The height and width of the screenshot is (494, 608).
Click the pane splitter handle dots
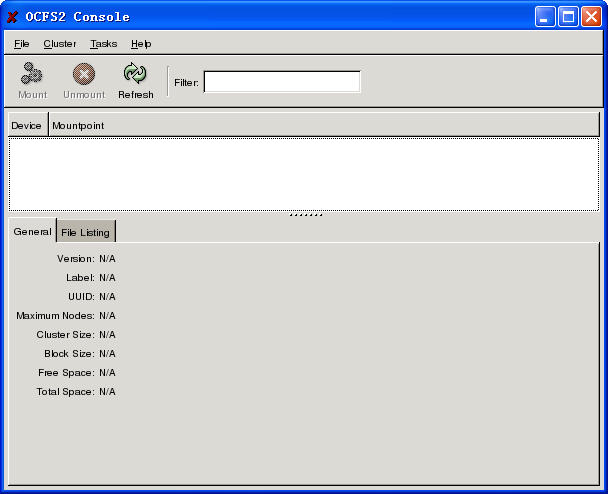(x=306, y=214)
